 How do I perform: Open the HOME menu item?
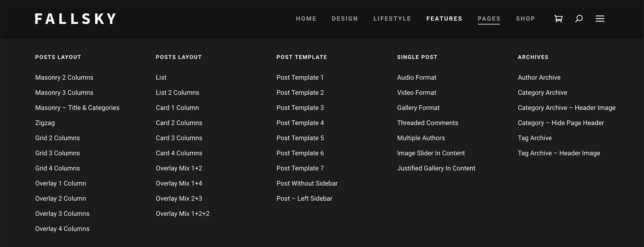click(306, 19)
